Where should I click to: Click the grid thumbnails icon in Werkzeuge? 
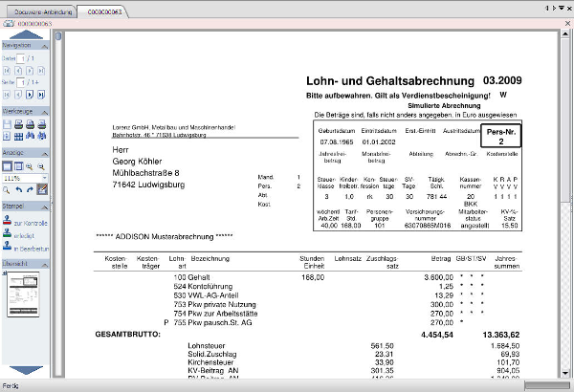18,136
